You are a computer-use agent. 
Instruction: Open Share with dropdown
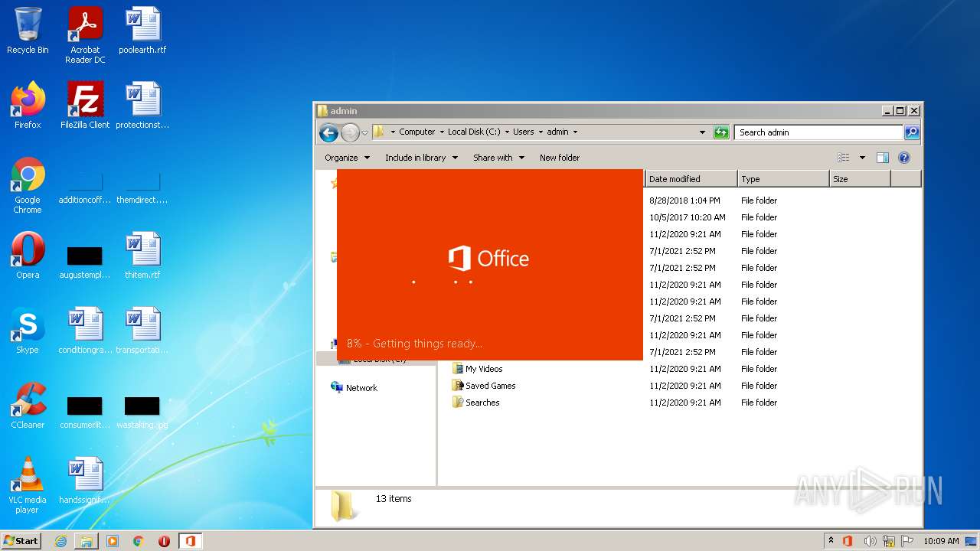(498, 158)
